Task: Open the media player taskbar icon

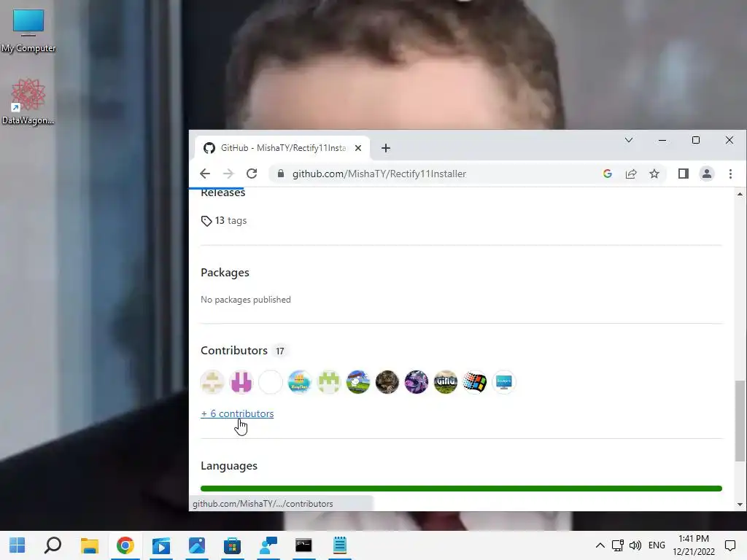Action: pos(161,545)
